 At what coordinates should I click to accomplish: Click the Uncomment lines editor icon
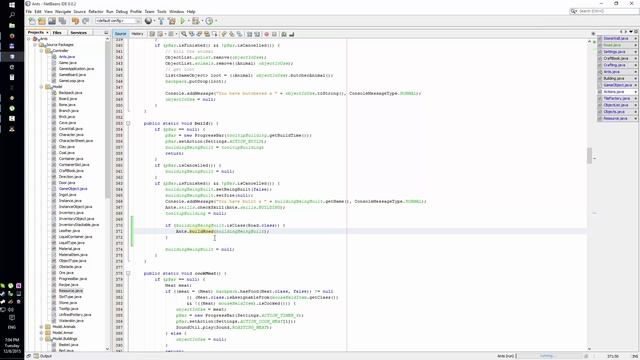click(291, 34)
